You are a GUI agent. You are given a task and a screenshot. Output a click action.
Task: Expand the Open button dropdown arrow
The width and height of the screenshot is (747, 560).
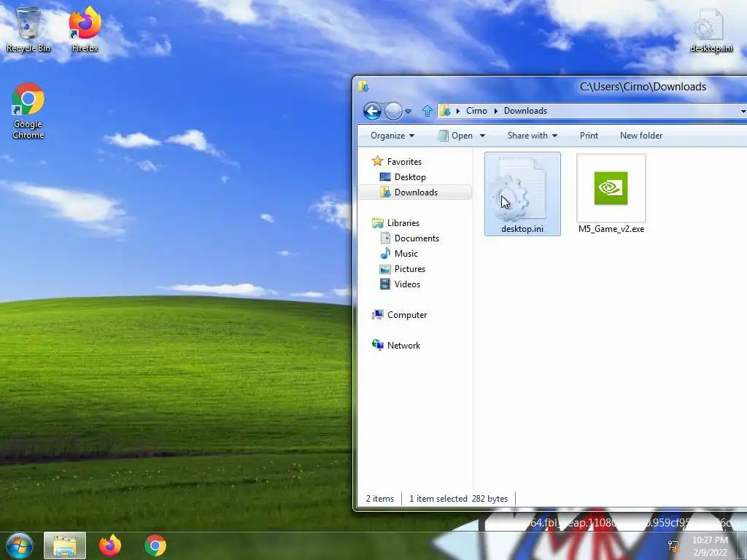[482, 136]
